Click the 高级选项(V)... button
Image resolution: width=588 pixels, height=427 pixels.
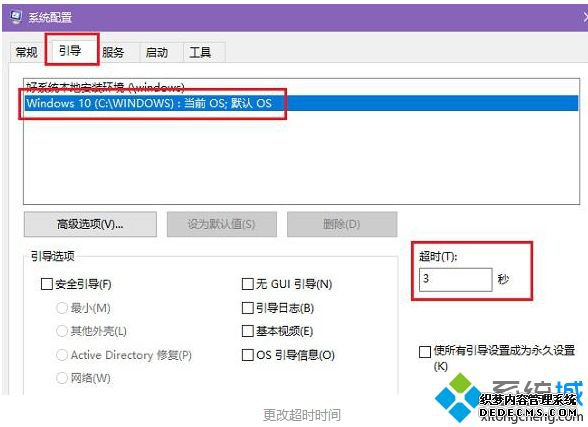pos(90,224)
